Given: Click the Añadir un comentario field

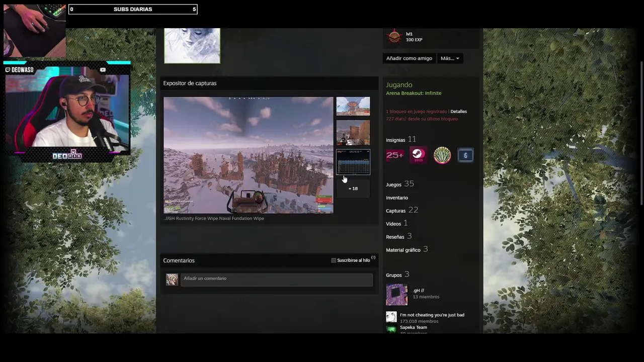Looking at the screenshot, I should coord(277,280).
